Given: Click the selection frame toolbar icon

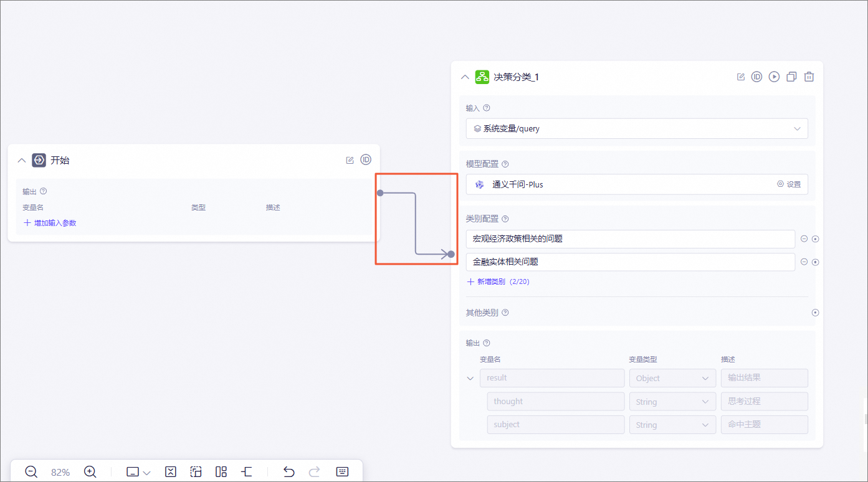Looking at the screenshot, I should (x=196, y=472).
